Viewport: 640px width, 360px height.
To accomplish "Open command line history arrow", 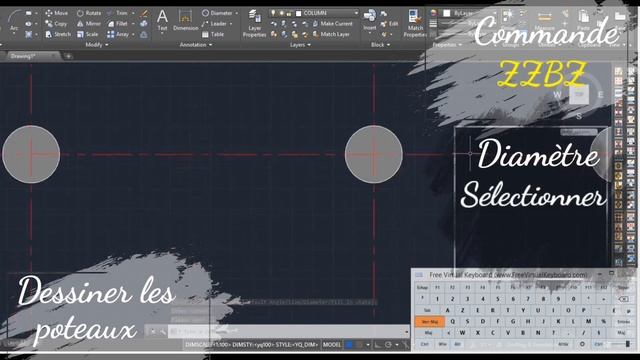I will pyautogui.click(x=407, y=331).
